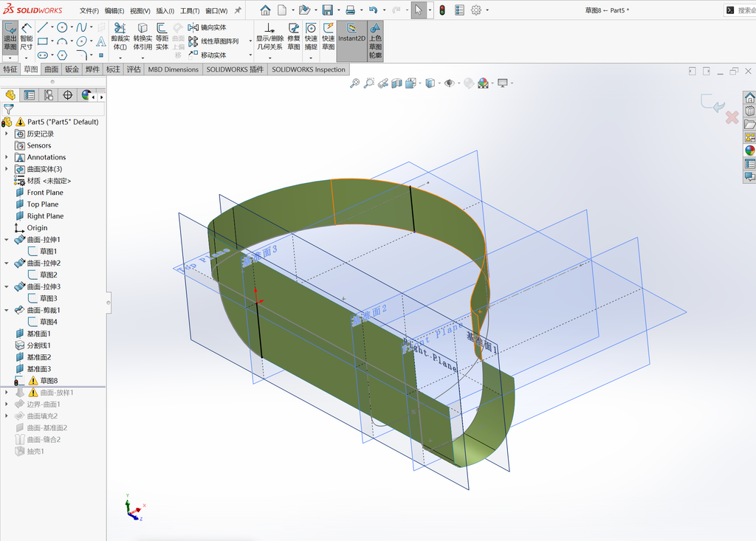Expand the 边界-曲面1 feature
The image size is (756, 541).
(6, 404)
